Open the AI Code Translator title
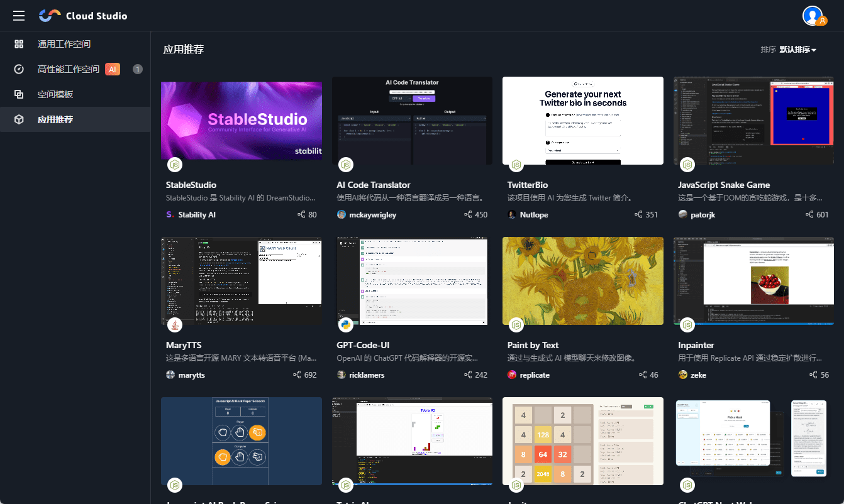Image resolution: width=844 pixels, height=504 pixels. 374,185
